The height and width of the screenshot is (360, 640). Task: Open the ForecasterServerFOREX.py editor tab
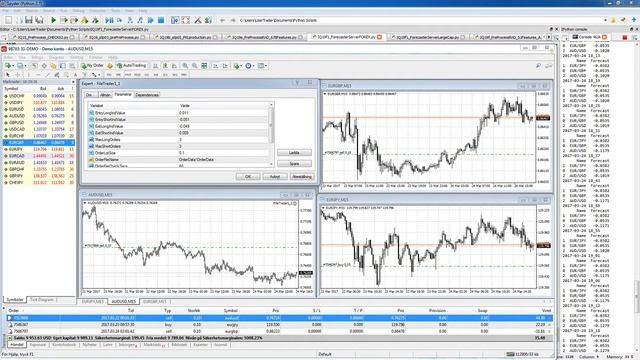(x=346, y=37)
